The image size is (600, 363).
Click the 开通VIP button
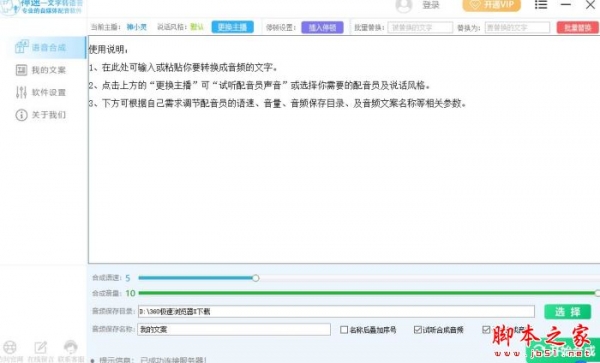pos(491,5)
